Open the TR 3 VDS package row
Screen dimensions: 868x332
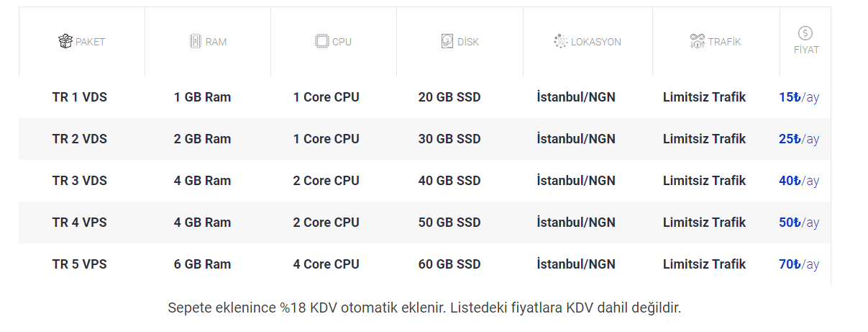[x=80, y=181]
